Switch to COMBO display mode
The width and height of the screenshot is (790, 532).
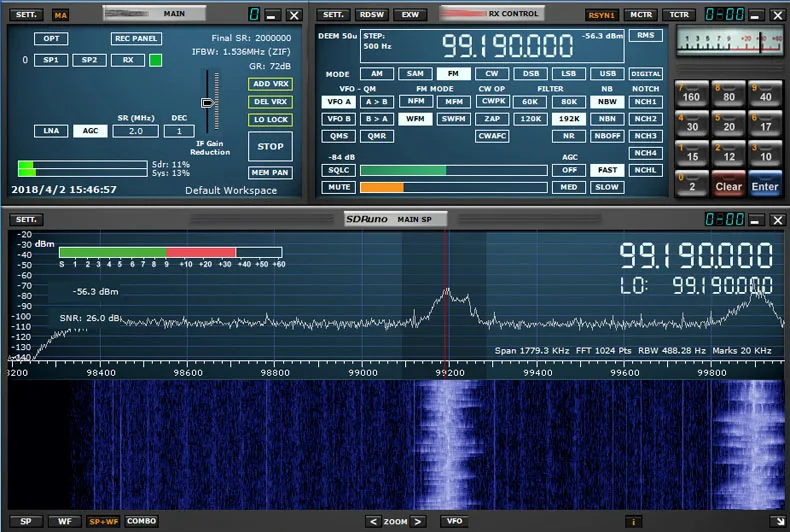pyautogui.click(x=142, y=521)
